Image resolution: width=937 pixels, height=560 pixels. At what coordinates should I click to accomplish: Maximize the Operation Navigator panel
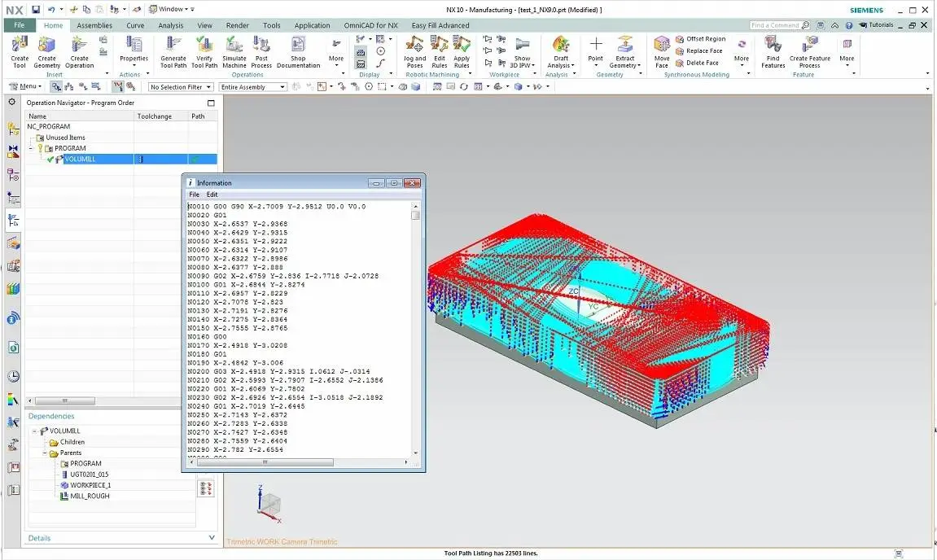click(211, 103)
